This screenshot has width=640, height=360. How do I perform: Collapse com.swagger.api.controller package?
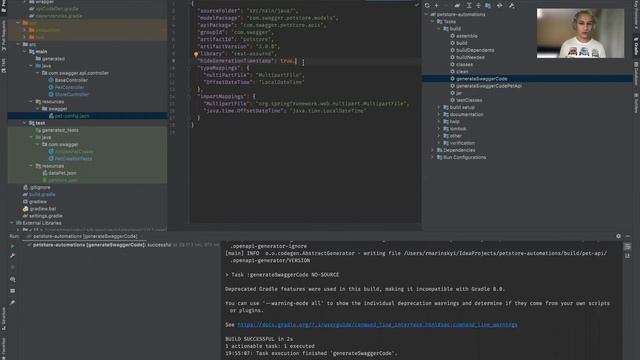38,73
